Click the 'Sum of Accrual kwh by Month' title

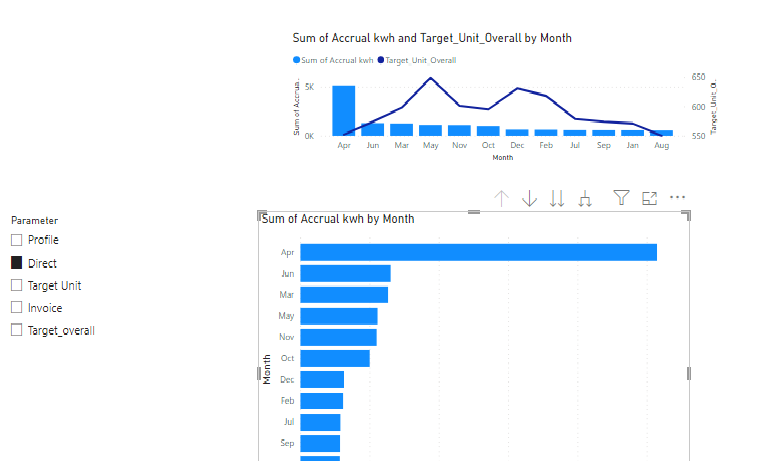click(x=338, y=219)
